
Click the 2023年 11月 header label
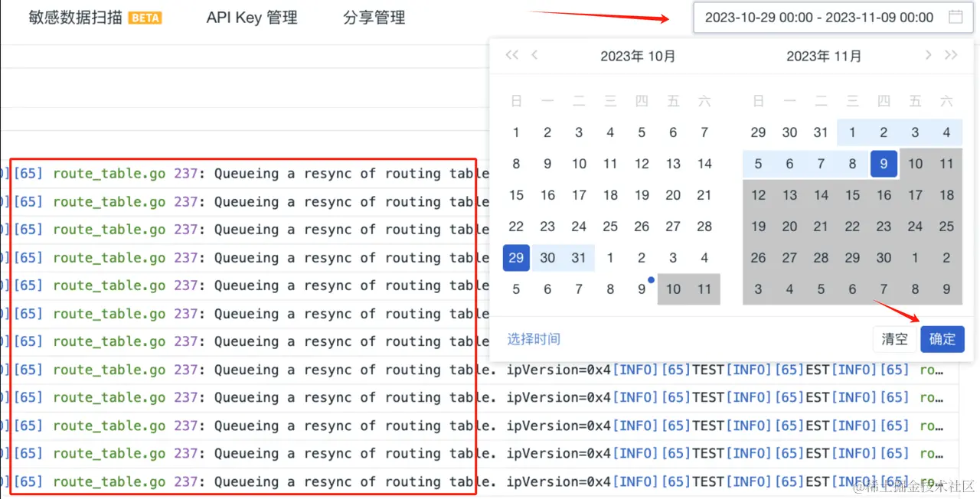(824, 56)
